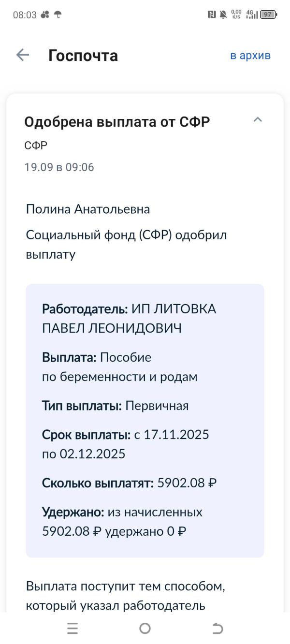290x644 pixels.
Task: Tap the back arrow next to Госпочта
Action: click(x=23, y=55)
